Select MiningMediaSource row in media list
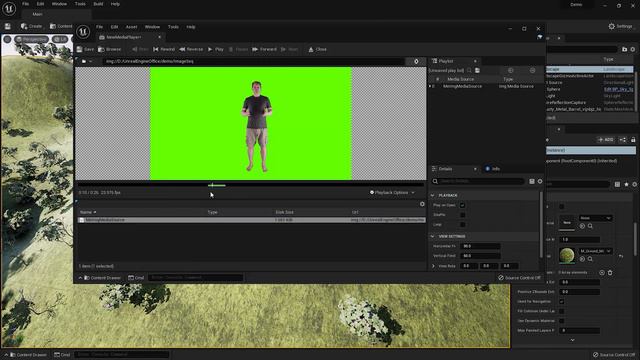 pos(252,220)
